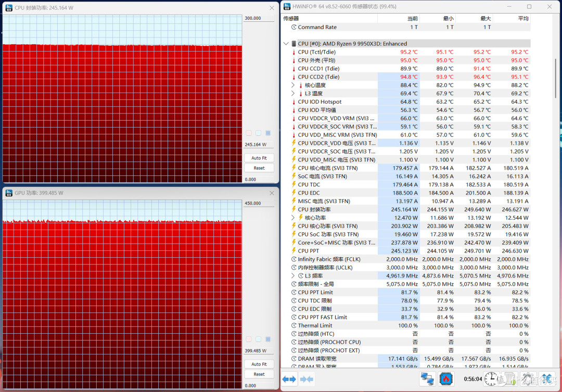This screenshot has height=392, width=562.
Task: Pick the pink color swatch in CPU graph window
Action: [249, 133]
